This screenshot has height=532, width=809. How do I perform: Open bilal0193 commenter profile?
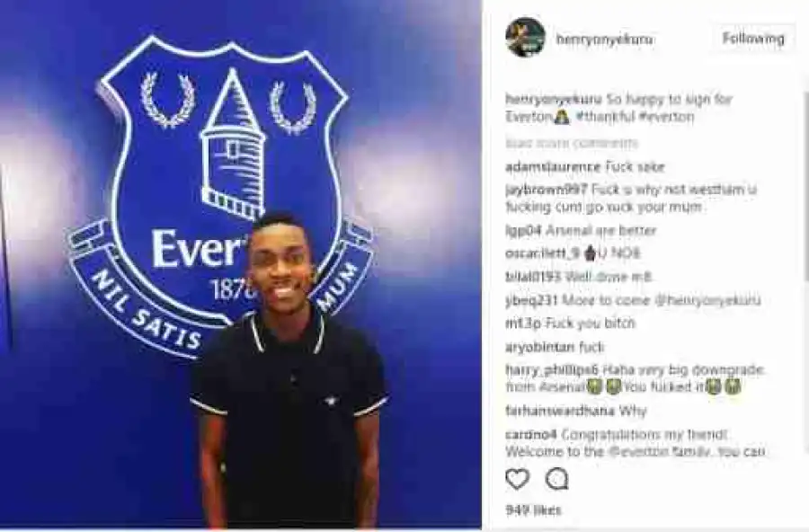pos(532,277)
